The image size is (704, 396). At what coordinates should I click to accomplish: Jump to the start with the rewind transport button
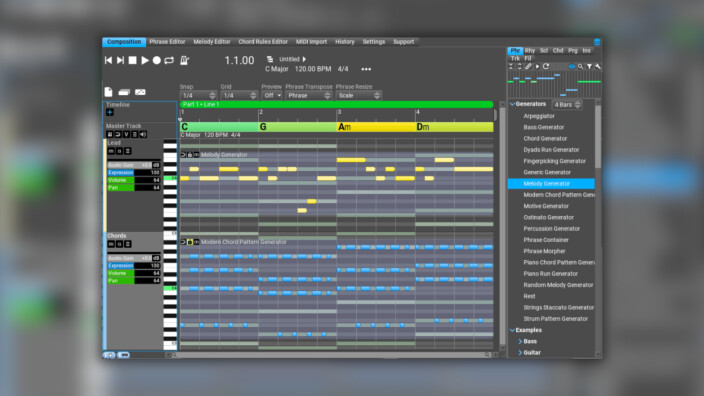tap(108, 60)
